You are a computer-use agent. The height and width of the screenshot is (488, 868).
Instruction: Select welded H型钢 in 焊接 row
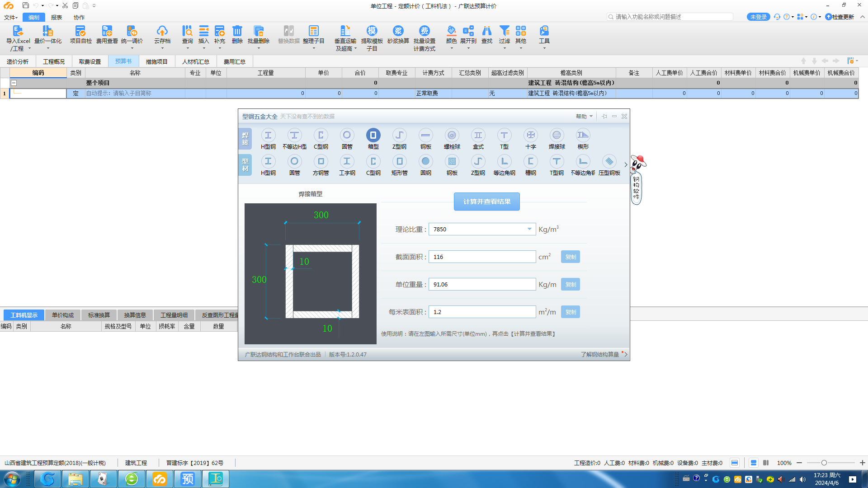pyautogui.click(x=268, y=139)
